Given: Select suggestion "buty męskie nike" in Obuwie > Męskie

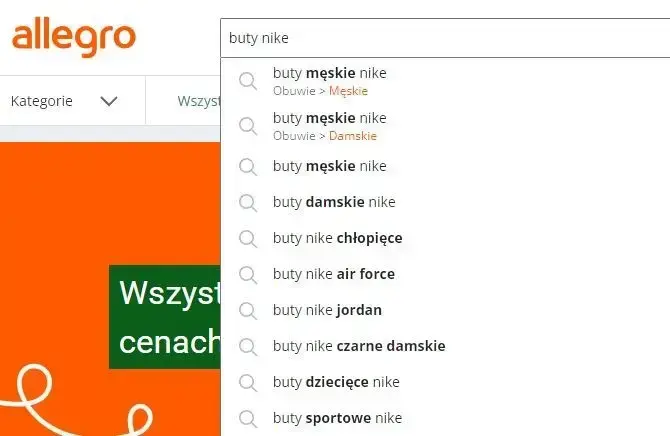Looking at the screenshot, I should 329,81.
